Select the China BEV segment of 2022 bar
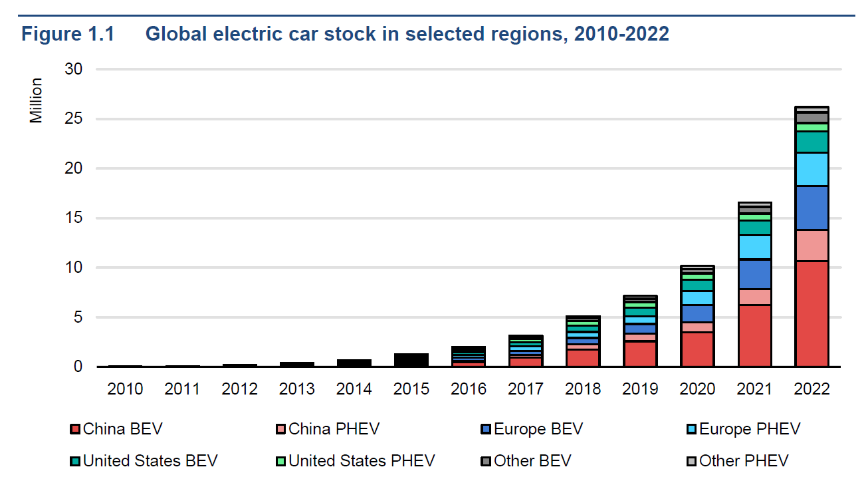Image resolution: width=868 pixels, height=481 pixels. click(x=812, y=313)
